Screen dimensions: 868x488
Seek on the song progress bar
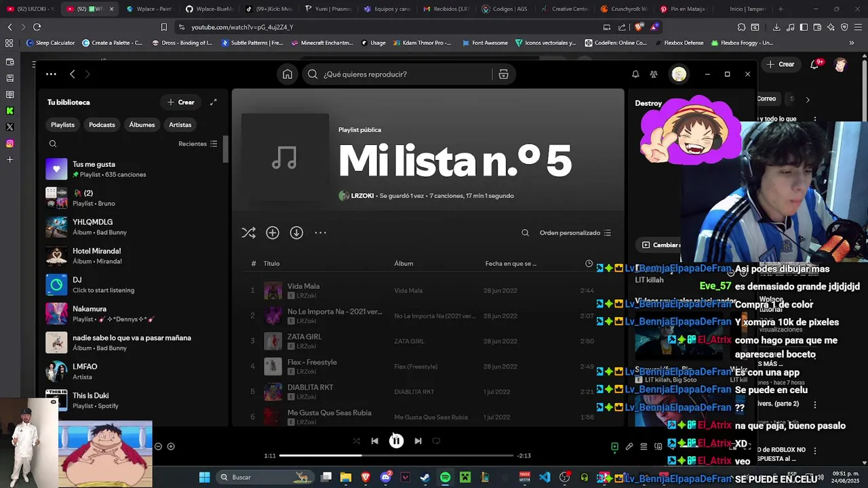[x=396, y=455]
